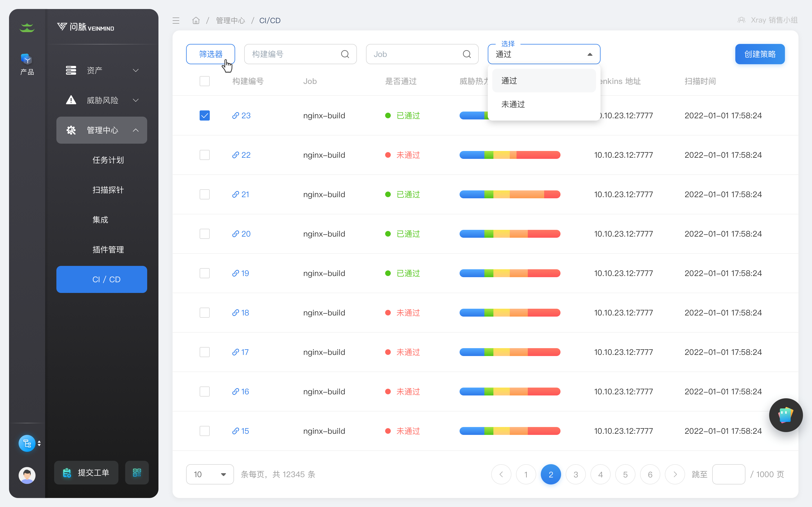812x507 pixels.
Task: Toggle the hamburger menu icon
Action: (x=176, y=21)
